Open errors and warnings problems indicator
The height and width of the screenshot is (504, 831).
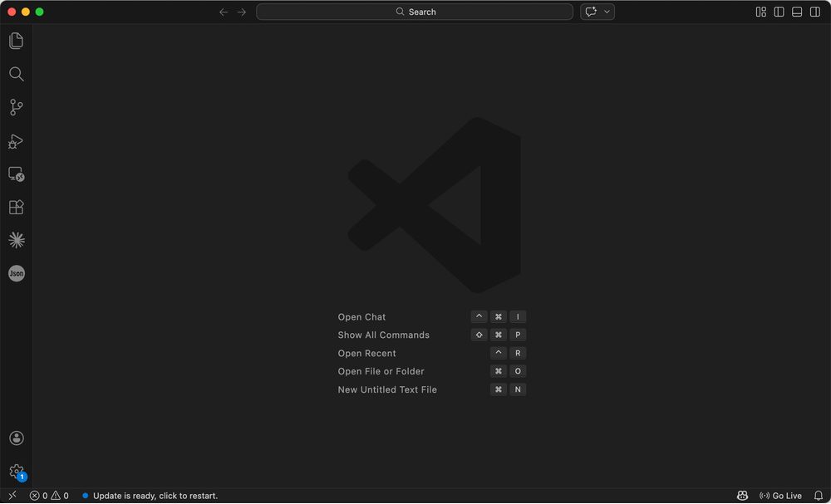click(x=49, y=496)
